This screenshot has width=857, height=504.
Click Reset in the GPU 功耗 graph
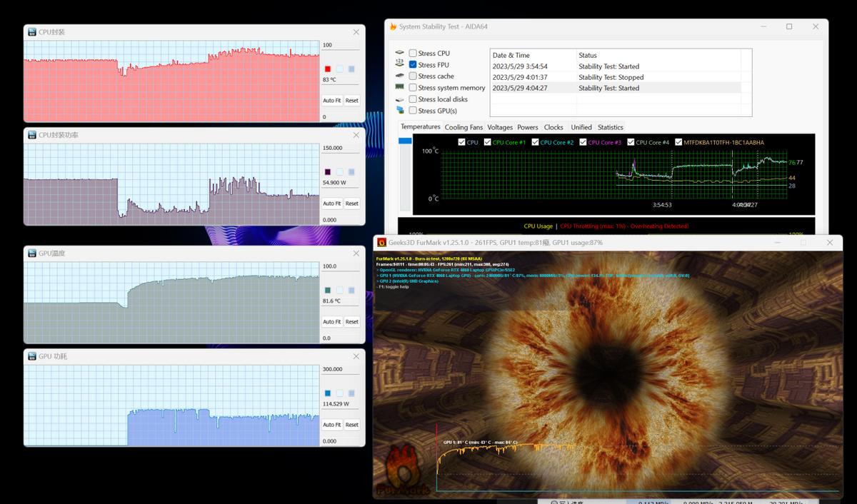(x=351, y=425)
